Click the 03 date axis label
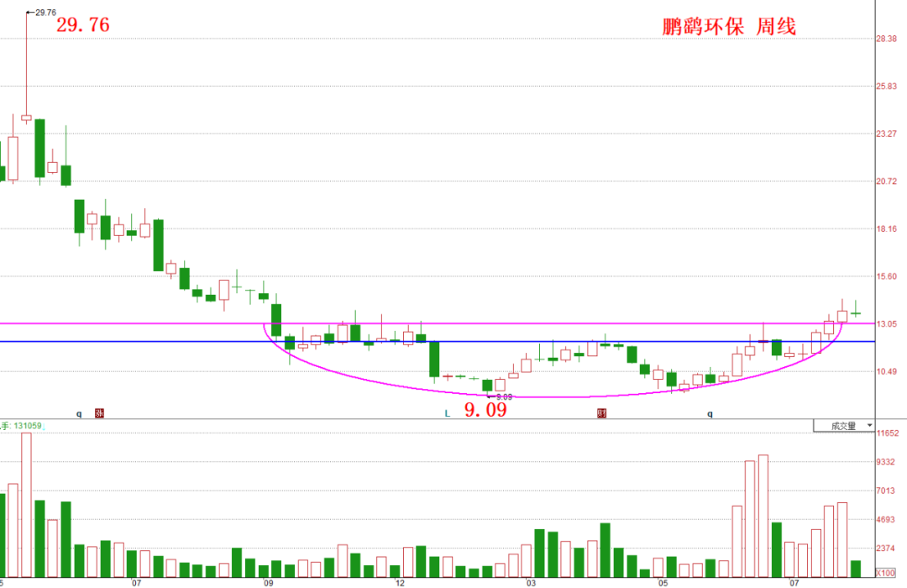 [x=531, y=583]
